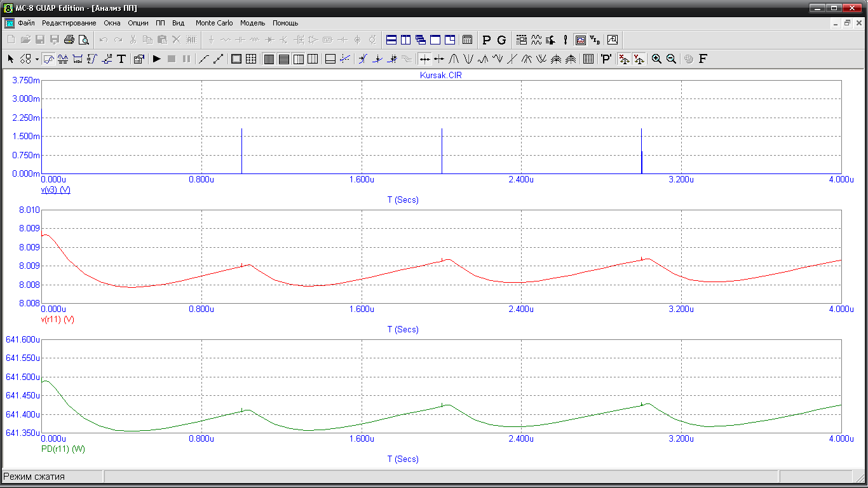Viewport: 868px width, 488px height.
Task: Select the arrow pointer select tool
Action: (11, 58)
